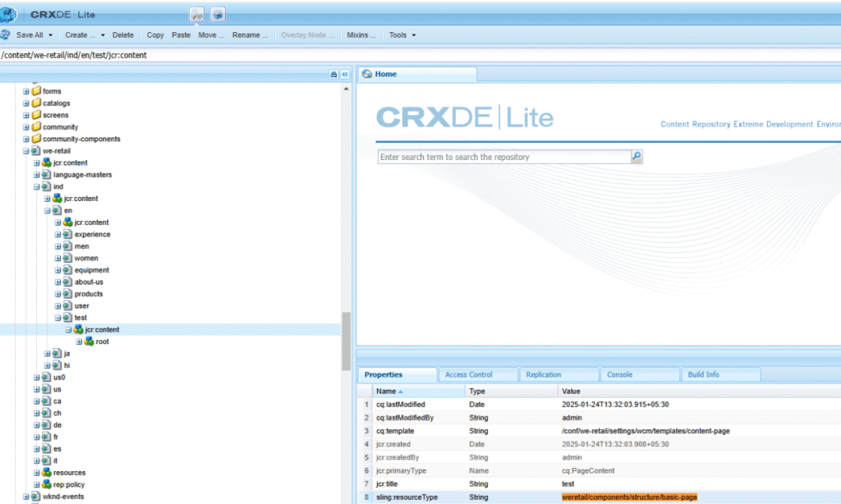Select the cq:lastModifiedBy property name

point(404,418)
